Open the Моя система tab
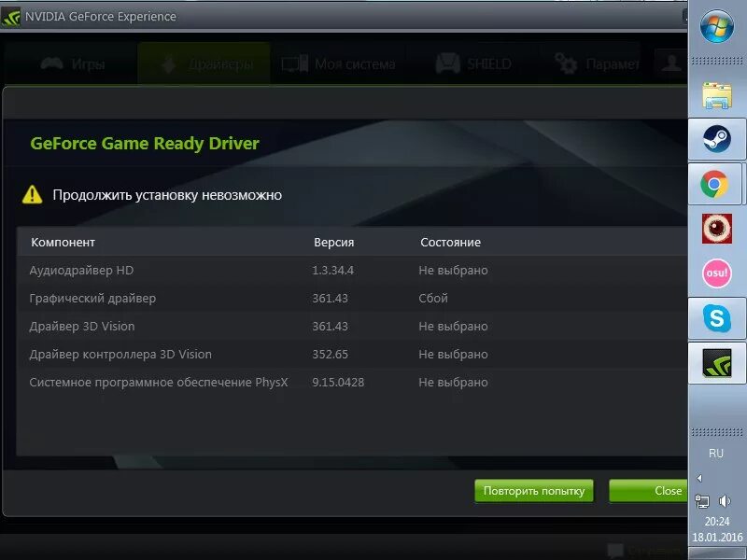747x560 pixels. (338, 63)
